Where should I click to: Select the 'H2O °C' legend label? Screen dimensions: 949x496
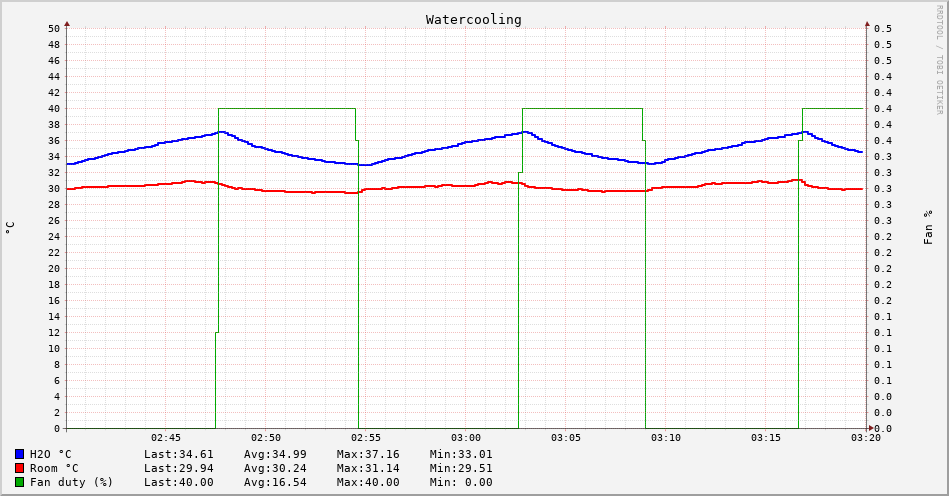click(x=50, y=454)
